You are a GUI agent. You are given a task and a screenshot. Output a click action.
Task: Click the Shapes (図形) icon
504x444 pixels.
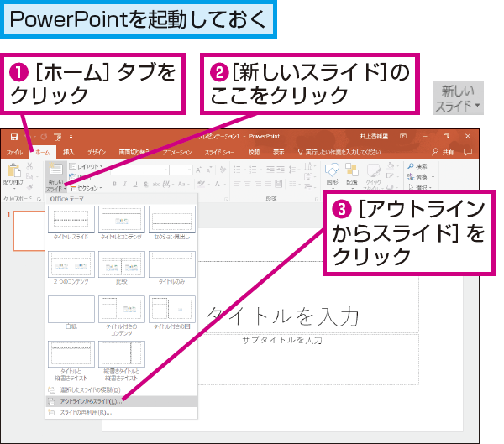pyautogui.click(x=332, y=170)
